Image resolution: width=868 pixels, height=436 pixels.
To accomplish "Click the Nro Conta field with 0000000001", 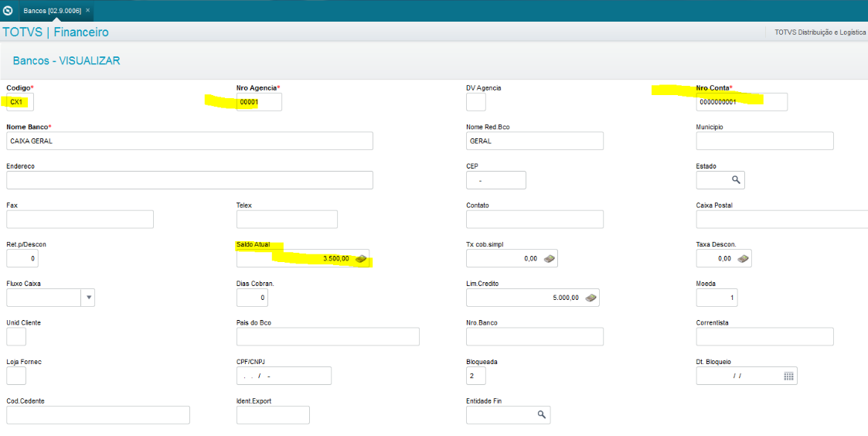I will [742, 102].
